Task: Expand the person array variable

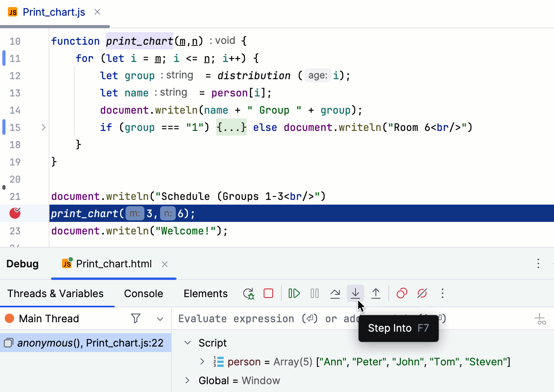Action: 202,361
